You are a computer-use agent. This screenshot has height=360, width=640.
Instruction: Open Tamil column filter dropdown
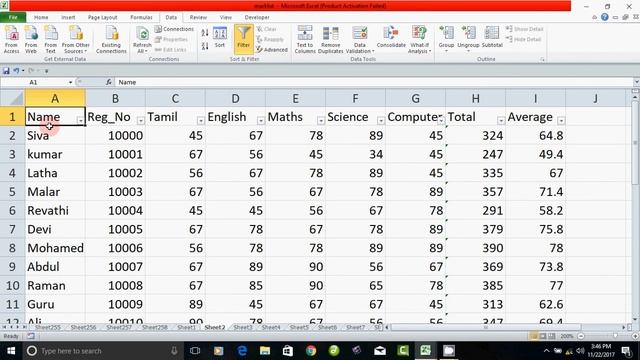tap(200, 120)
